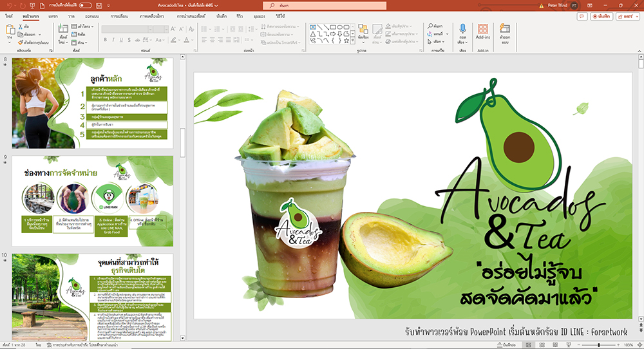Toggle center text alignment
The width and height of the screenshot is (644, 349).
tap(213, 40)
